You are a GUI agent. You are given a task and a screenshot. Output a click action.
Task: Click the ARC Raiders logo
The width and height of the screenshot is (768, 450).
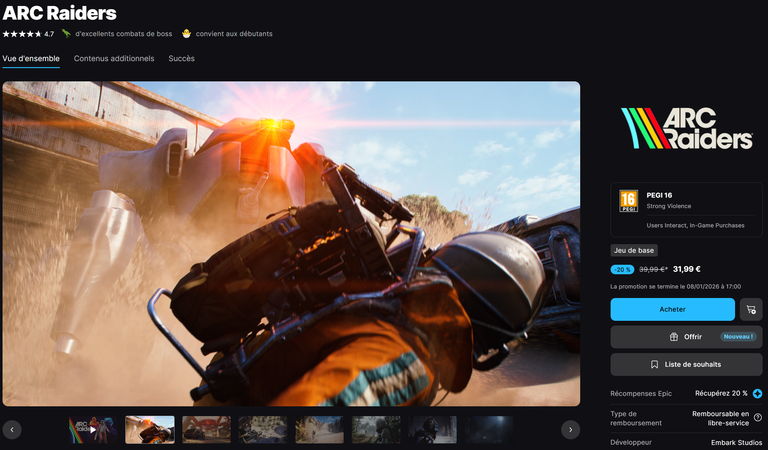click(686, 128)
